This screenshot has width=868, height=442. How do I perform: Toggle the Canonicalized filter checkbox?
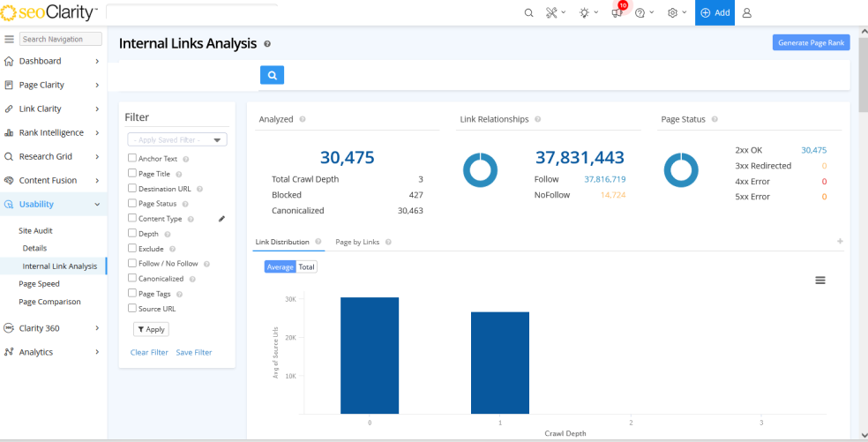(132, 278)
